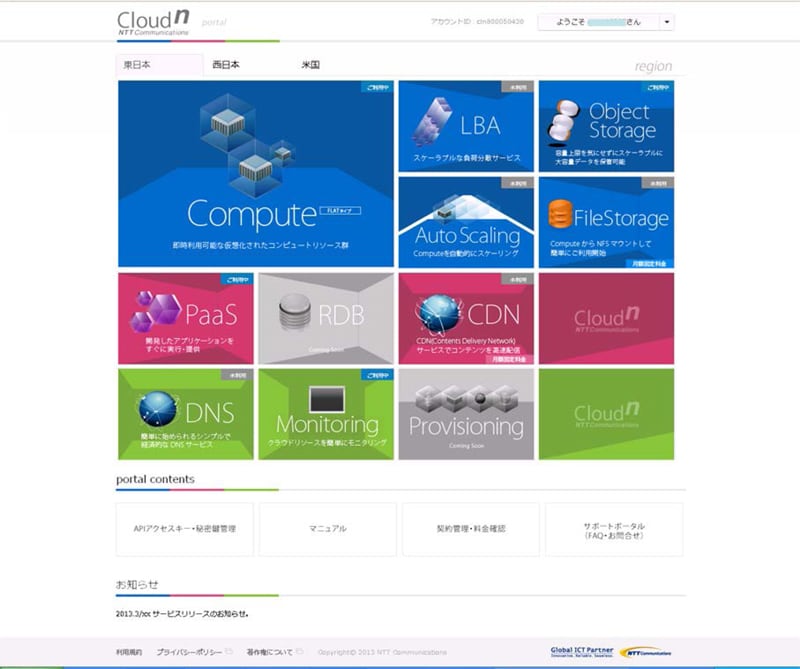Open the Auto Scaling title text
Screen dimensions: 800x669
[467, 236]
